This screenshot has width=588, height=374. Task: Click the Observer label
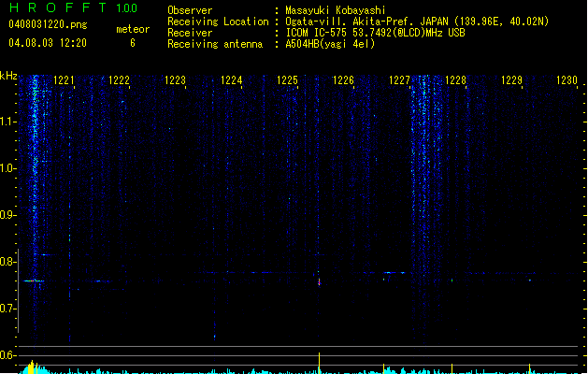190,10
